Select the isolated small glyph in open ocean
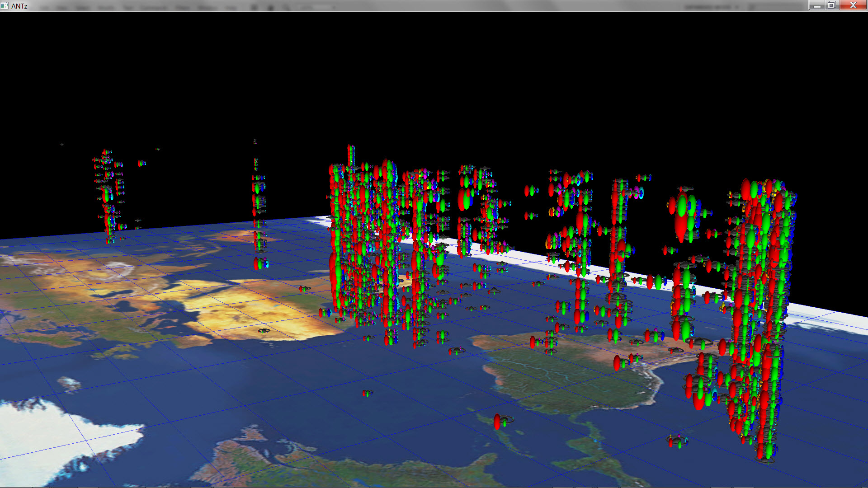Image resolution: width=868 pixels, height=488 pixels. 367,393
